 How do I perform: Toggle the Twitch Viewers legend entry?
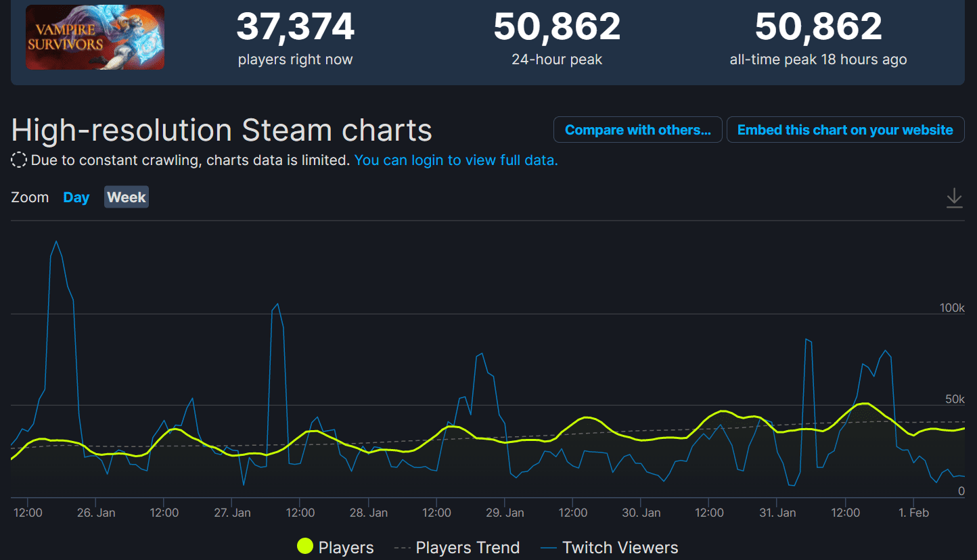(610, 547)
